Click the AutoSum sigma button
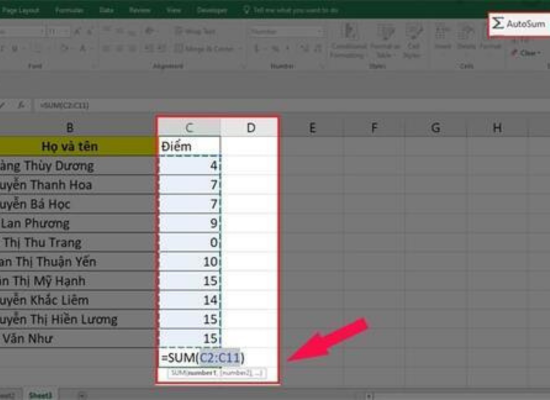Viewport: 550px width, 400px height. pos(519,24)
